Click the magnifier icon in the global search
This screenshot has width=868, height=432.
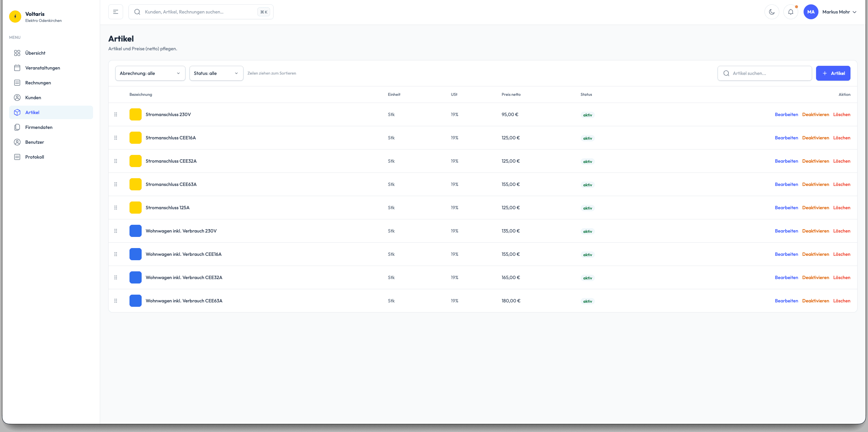137,12
